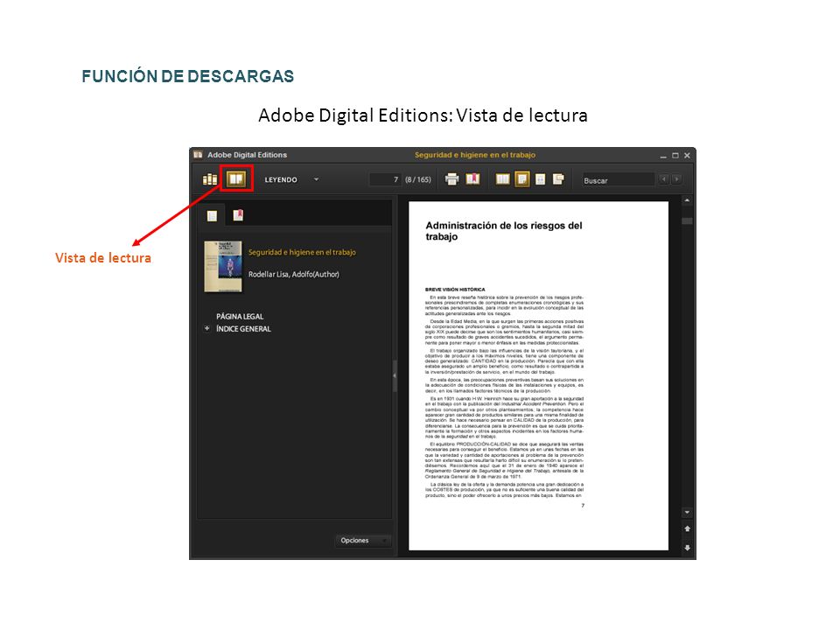This screenshot has height=630, width=840.
Task: Select the ÍNDICE GENERAL entry
Action: click(x=243, y=329)
